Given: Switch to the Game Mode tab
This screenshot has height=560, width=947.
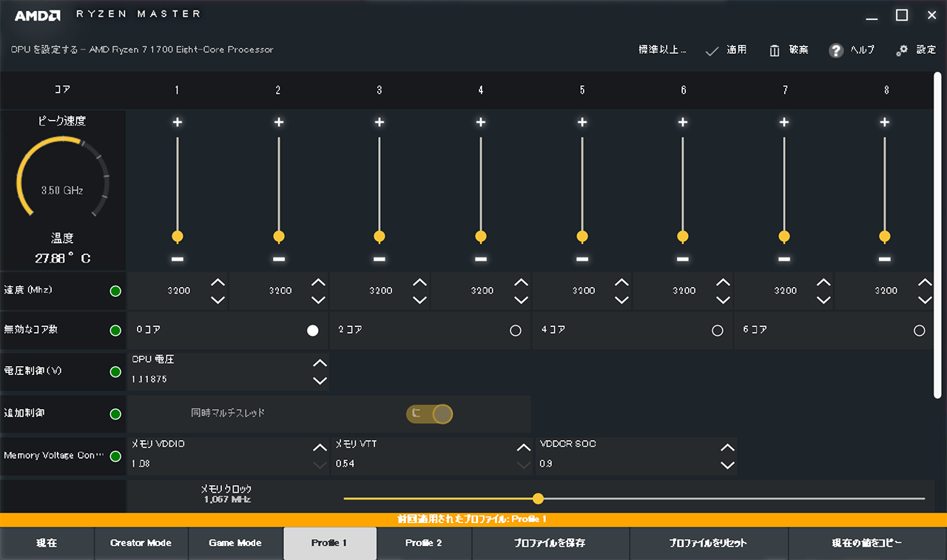Looking at the screenshot, I should pyautogui.click(x=235, y=543).
